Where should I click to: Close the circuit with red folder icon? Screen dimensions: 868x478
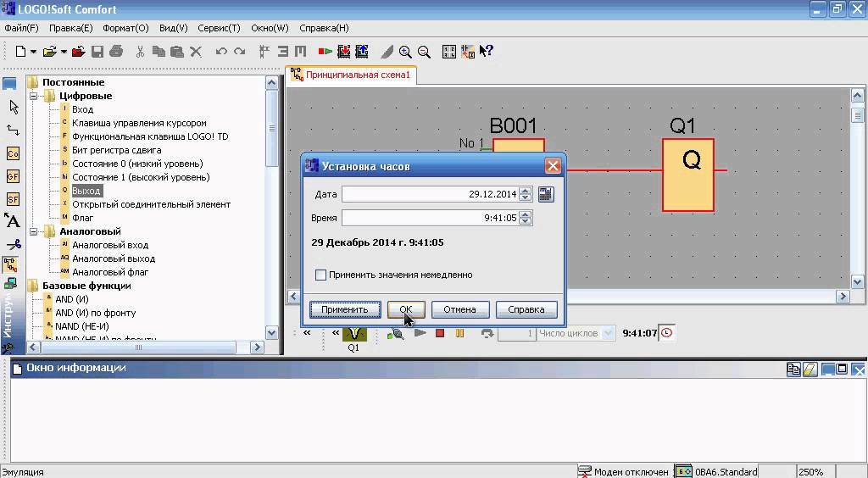(x=79, y=52)
